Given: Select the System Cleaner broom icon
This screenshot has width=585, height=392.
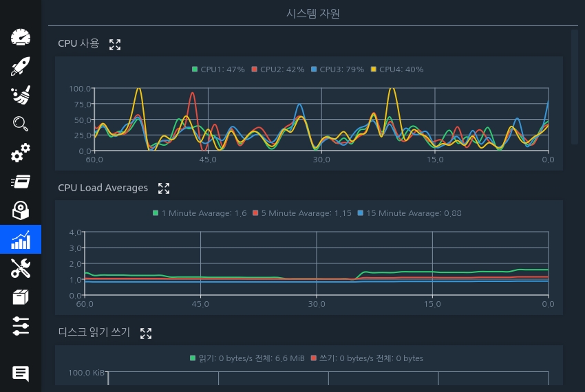Looking at the screenshot, I should point(21,95).
